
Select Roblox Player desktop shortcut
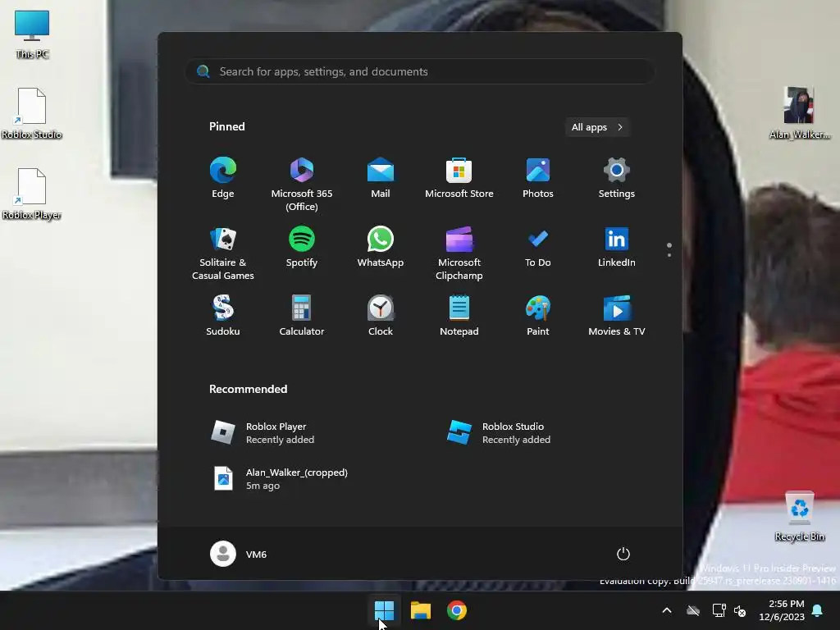pyautogui.click(x=32, y=194)
